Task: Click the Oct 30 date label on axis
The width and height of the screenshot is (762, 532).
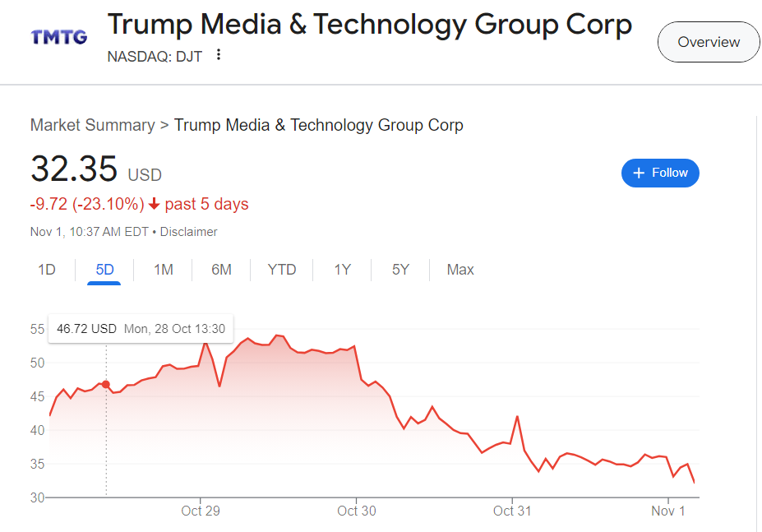Action: [x=357, y=511]
